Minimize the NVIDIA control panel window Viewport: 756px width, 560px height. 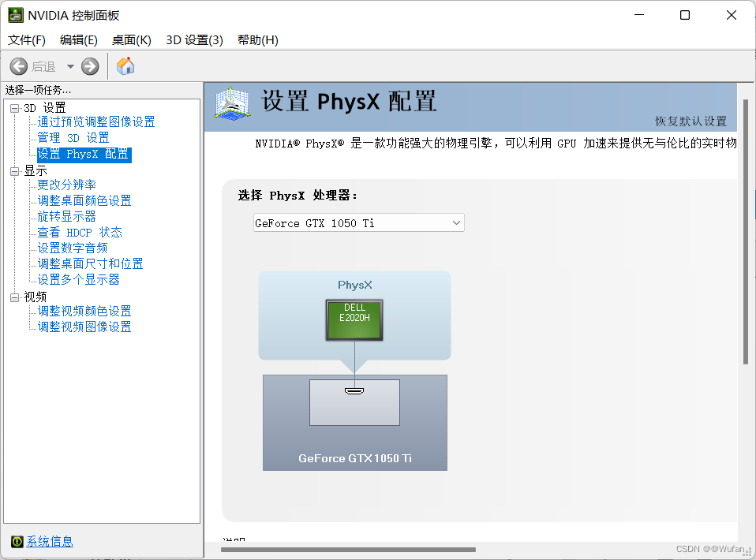[639, 16]
